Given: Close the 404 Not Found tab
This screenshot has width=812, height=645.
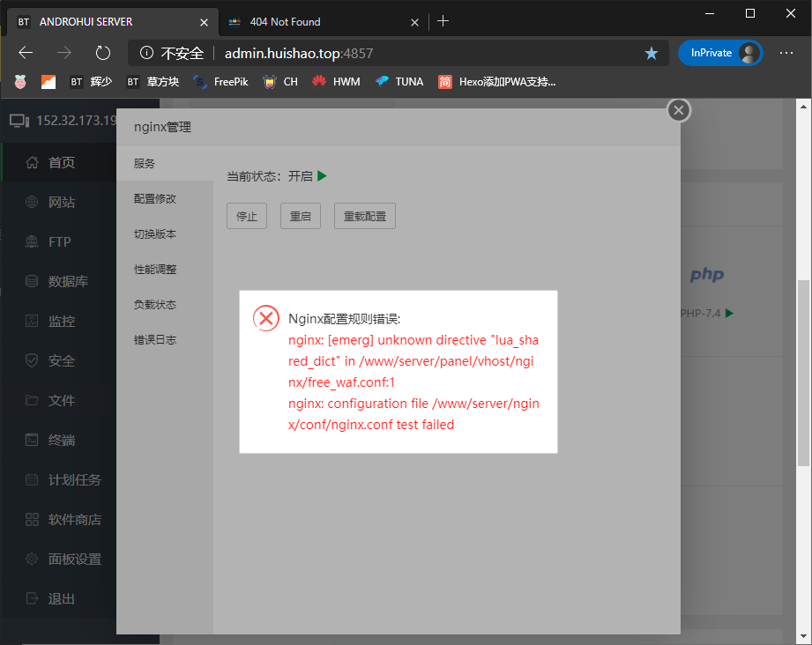Looking at the screenshot, I should click(414, 22).
